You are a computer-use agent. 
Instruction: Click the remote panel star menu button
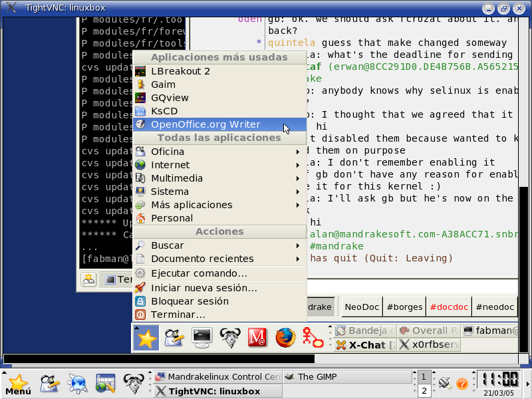tap(146, 338)
